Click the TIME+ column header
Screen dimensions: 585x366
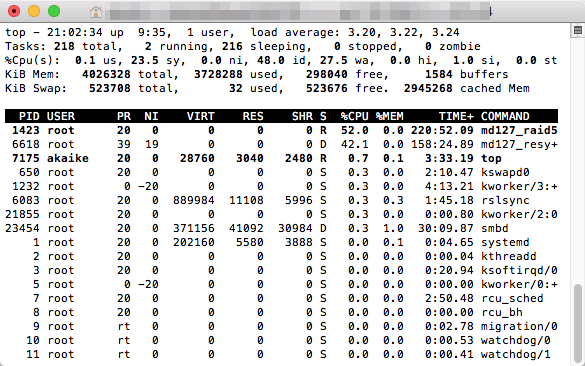pyautogui.click(x=456, y=116)
